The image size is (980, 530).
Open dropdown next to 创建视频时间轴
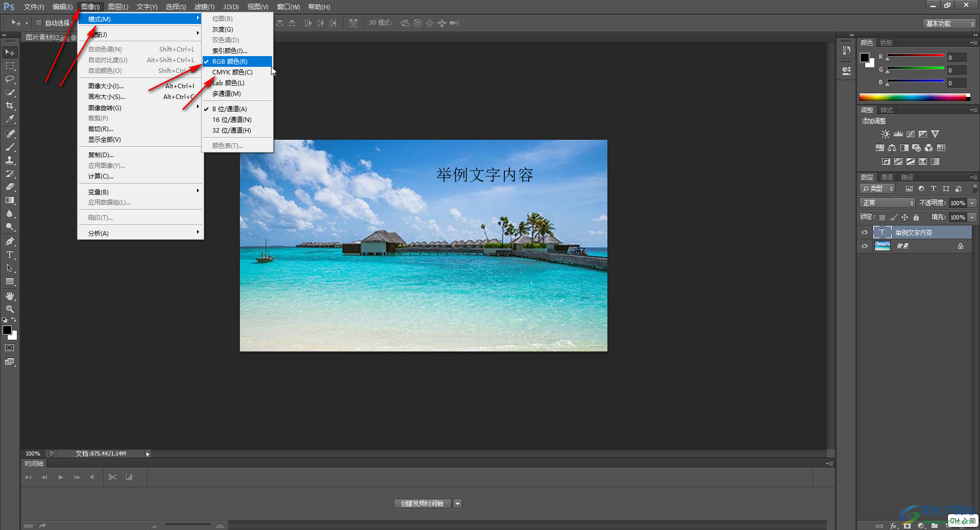[x=458, y=503]
